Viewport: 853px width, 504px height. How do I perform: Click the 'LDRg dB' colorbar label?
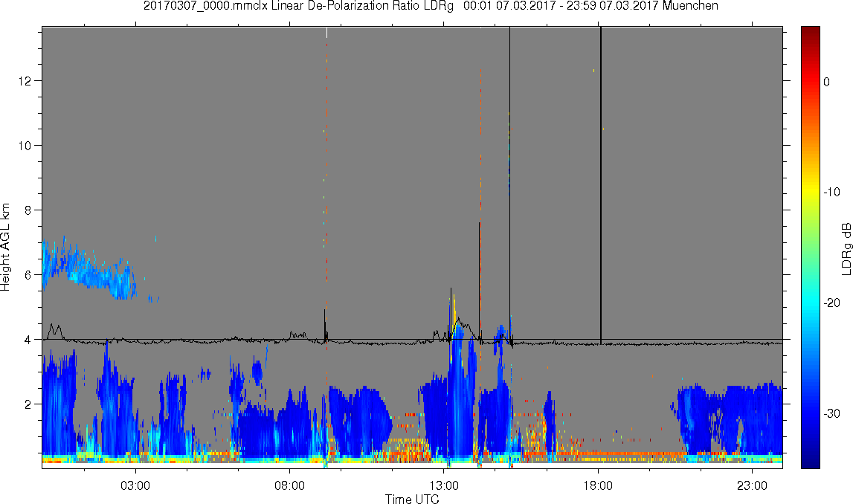click(x=846, y=248)
